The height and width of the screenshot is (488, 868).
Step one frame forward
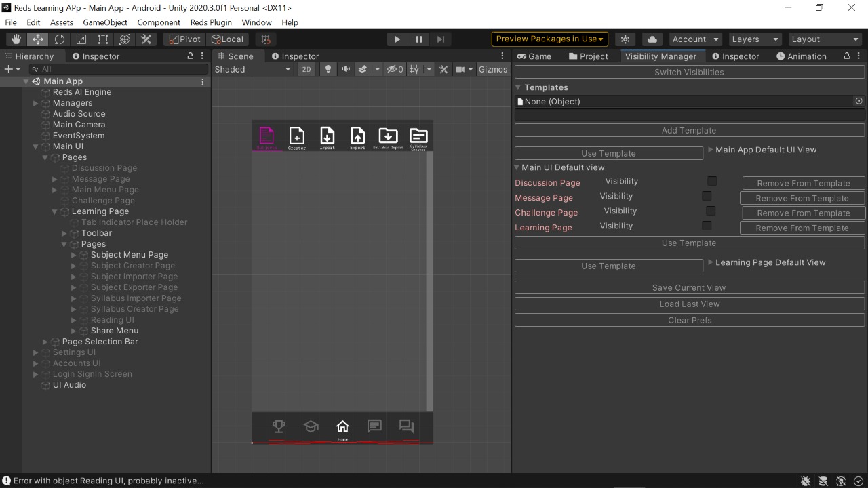click(x=440, y=39)
